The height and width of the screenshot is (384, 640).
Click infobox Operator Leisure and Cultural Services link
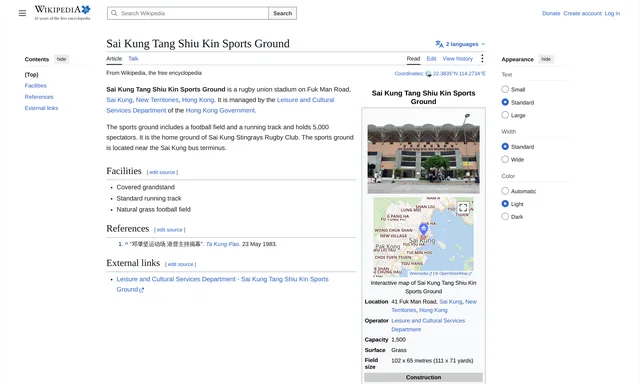click(x=428, y=325)
